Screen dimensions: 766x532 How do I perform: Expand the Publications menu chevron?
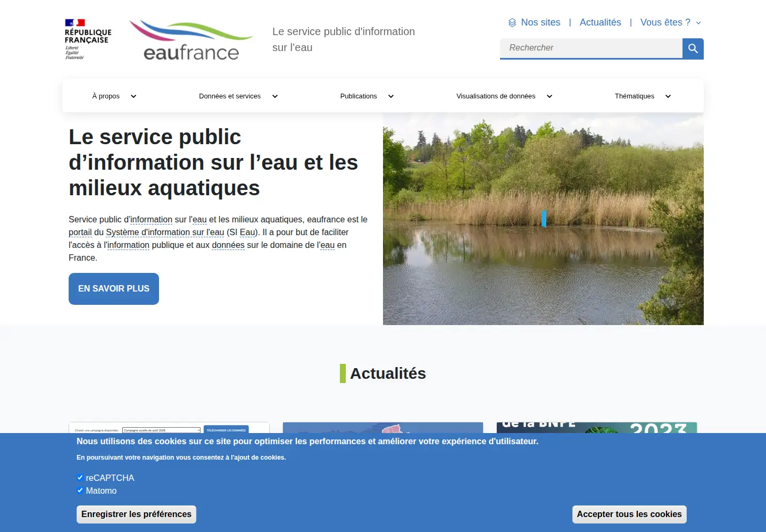click(x=391, y=96)
